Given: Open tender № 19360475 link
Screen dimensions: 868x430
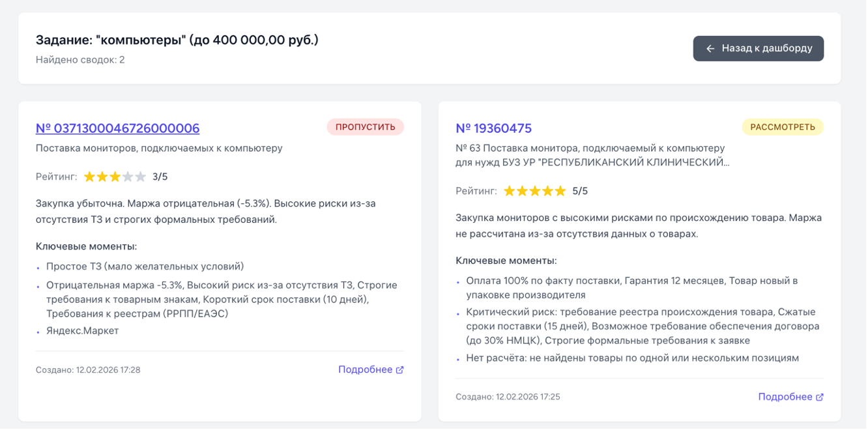Looking at the screenshot, I should [493, 128].
